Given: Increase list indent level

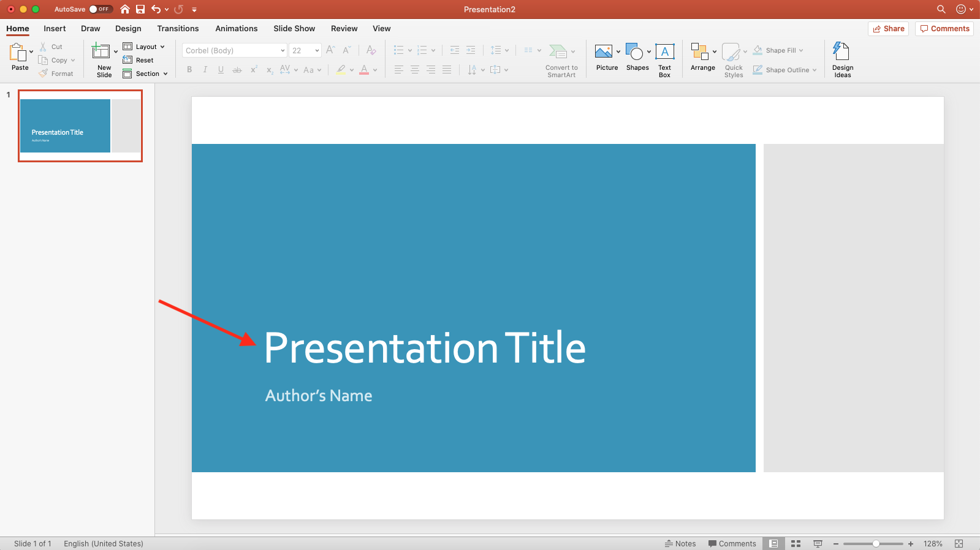Looking at the screenshot, I should coord(471,50).
